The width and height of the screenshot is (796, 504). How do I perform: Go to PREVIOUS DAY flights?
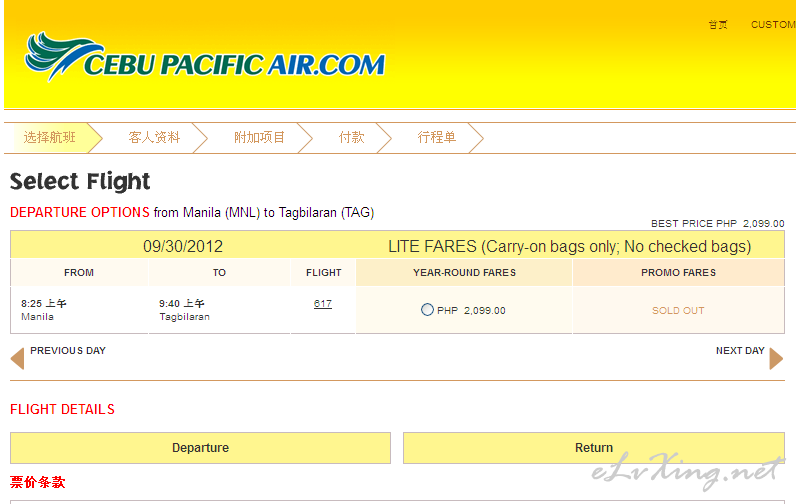68,351
